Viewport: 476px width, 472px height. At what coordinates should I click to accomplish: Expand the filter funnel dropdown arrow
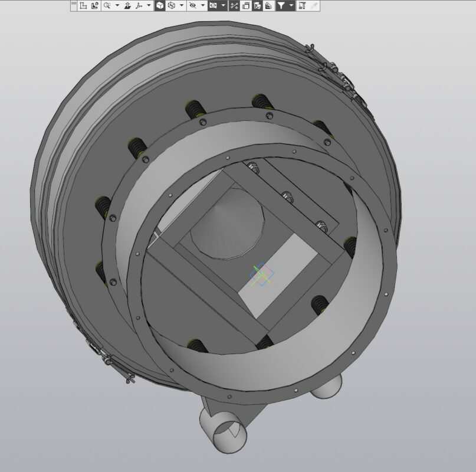coord(291,5)
